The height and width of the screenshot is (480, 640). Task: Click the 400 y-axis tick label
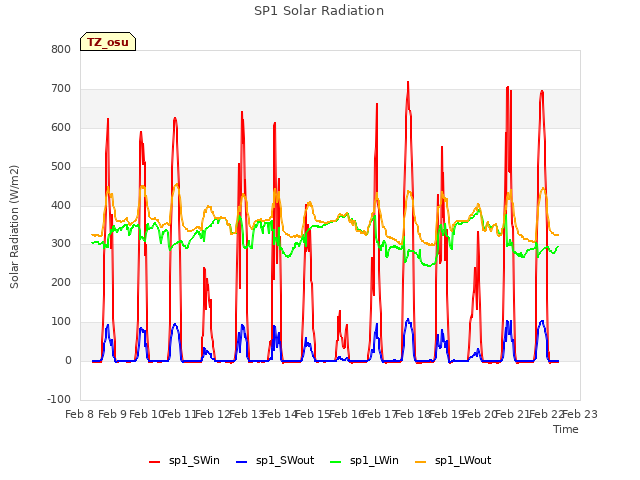61,206
